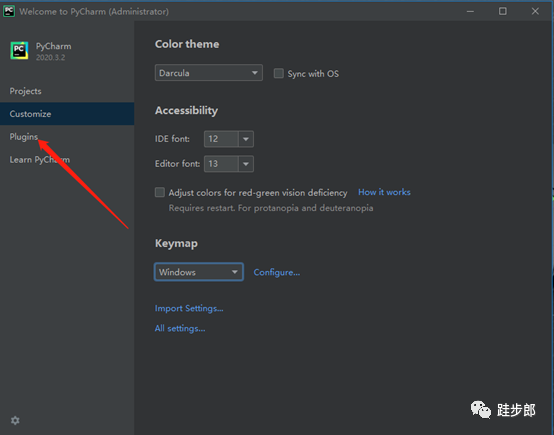
Task: Expand the IDE font size dropdown arrow
Action: point(246,139)
